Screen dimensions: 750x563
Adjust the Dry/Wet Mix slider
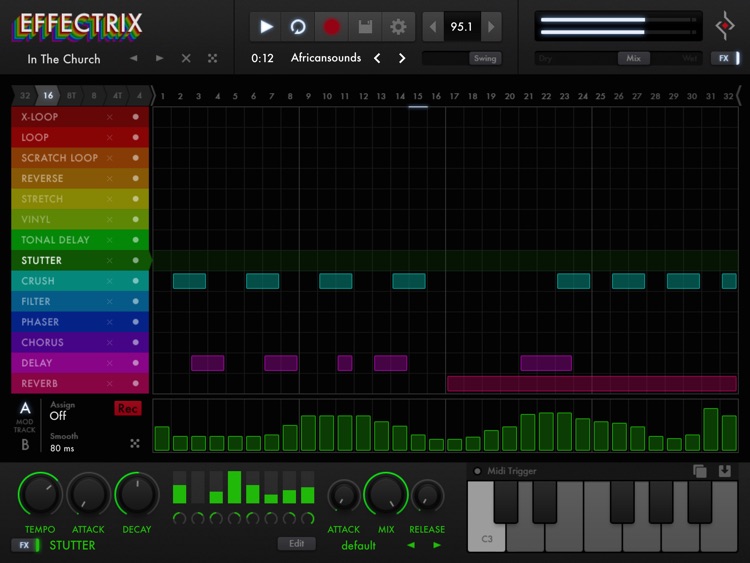point(618,58)
